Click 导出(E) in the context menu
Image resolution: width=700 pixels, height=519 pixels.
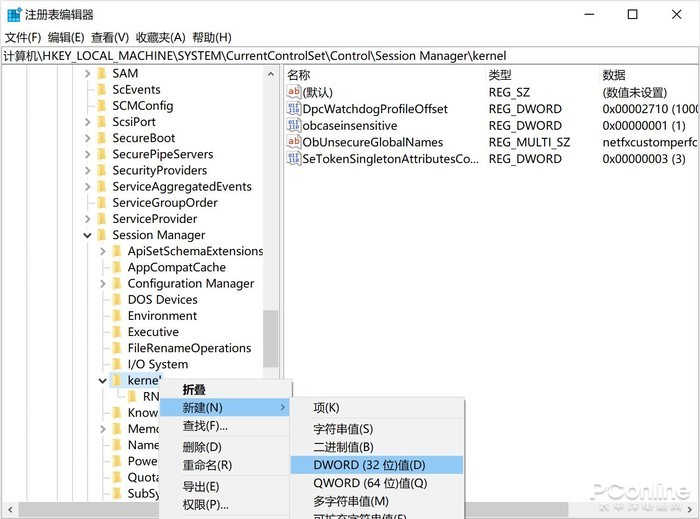pyautogui.click(x=225, y=486)
